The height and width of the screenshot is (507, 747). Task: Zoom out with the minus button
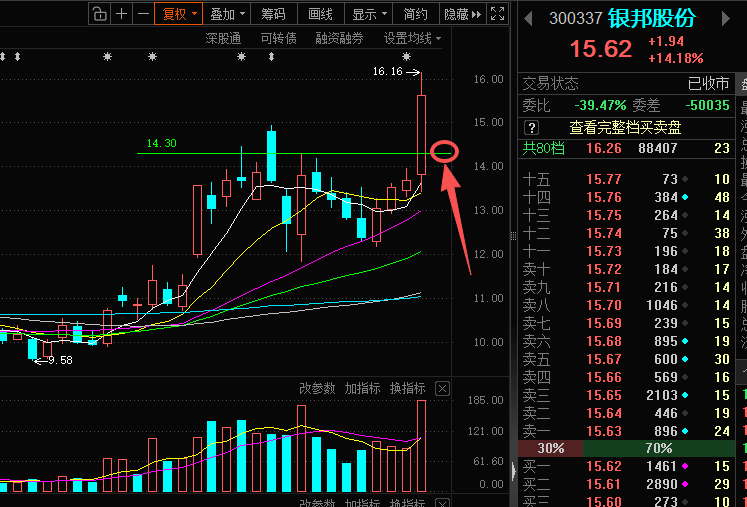point(143,14)
